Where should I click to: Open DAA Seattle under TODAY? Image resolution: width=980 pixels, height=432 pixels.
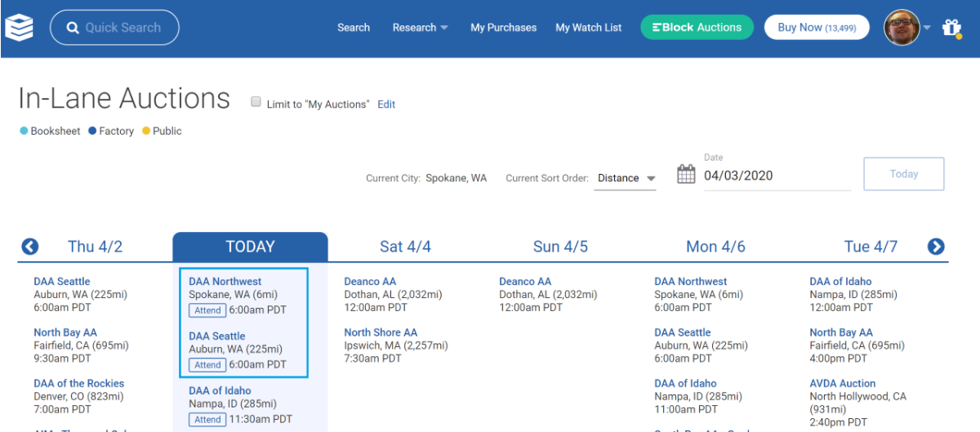coord(217,336)
